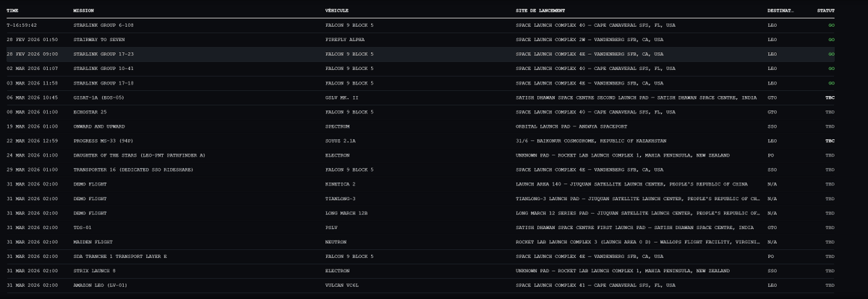Select SDA TRANCHE 1 TRANSPORT LAYER E
868x299 pixels.
point(120,256)
